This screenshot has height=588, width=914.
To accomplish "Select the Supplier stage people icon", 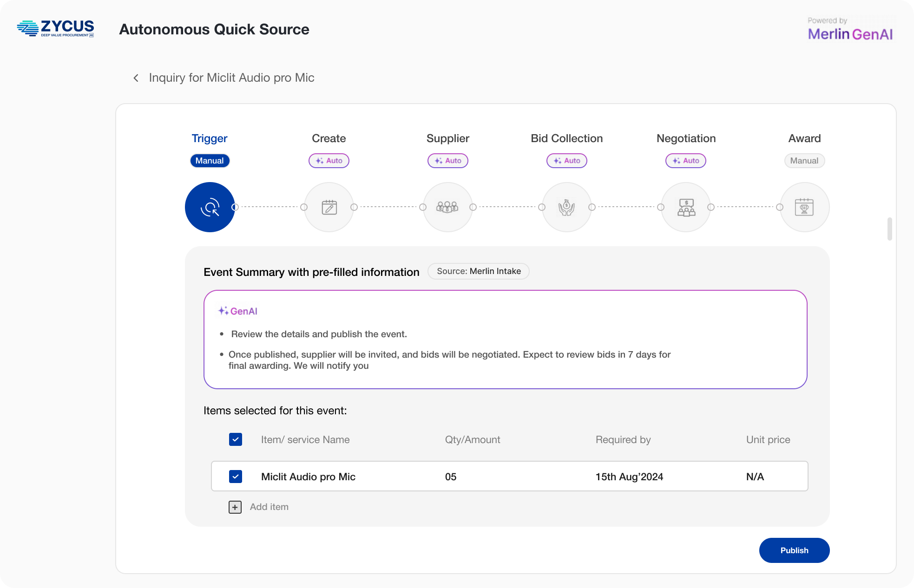I will tap(448, 207).
